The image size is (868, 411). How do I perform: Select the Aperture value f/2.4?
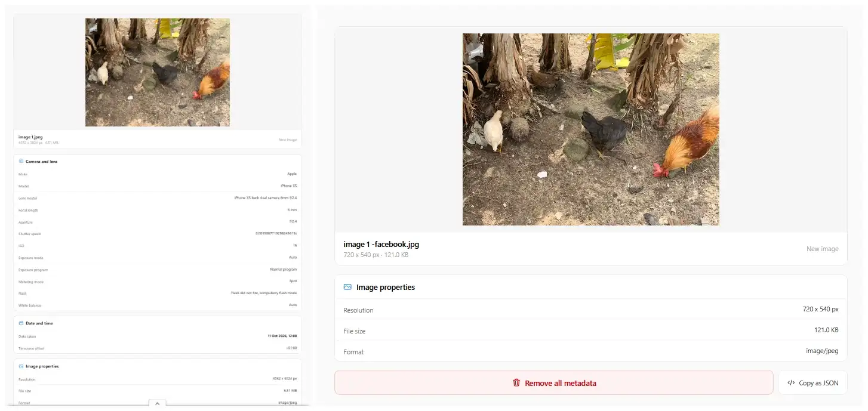[293, 221]
